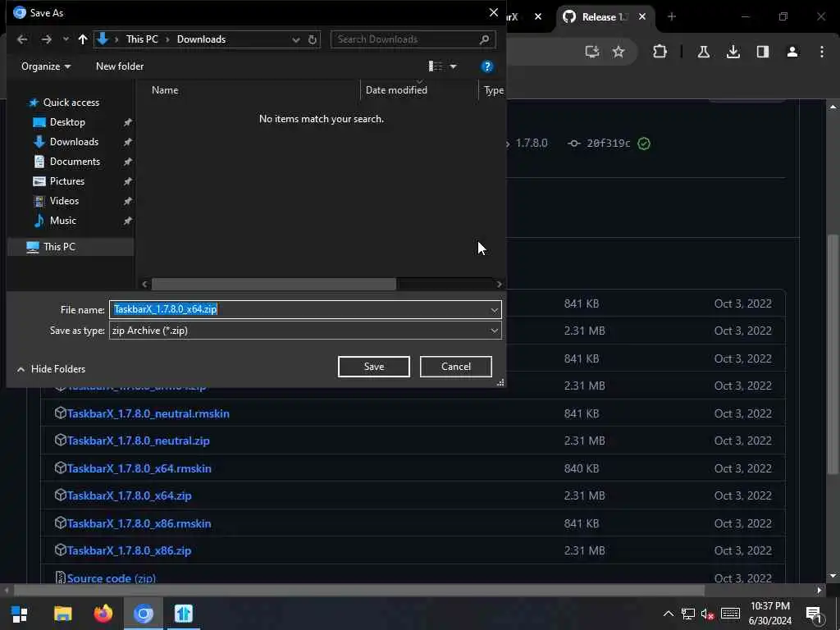Open the Windows Start button
This screenshot has width=840, height=630.
[20, 614]
